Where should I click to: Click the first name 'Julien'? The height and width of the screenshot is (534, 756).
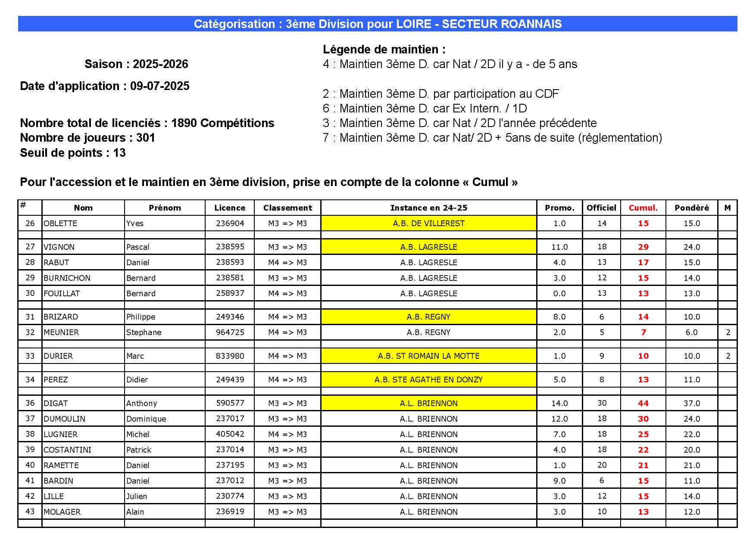(137, 497)
